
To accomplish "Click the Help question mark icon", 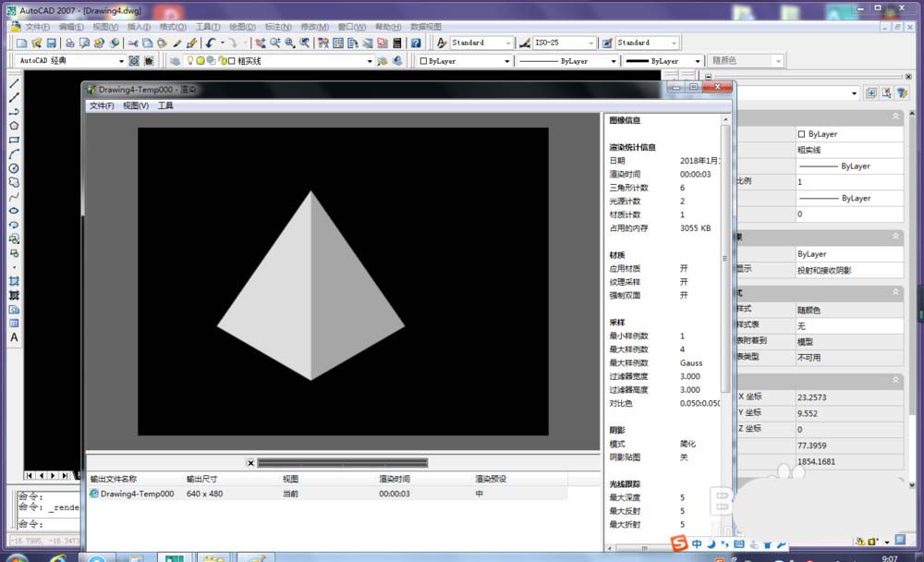I will pos(416,43).
